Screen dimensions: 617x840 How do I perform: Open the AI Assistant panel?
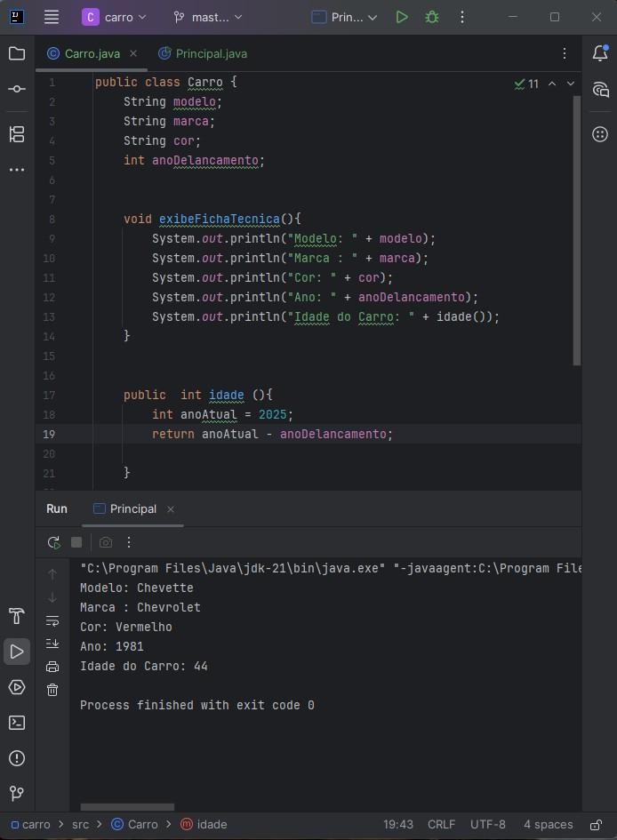coord(600,90)
